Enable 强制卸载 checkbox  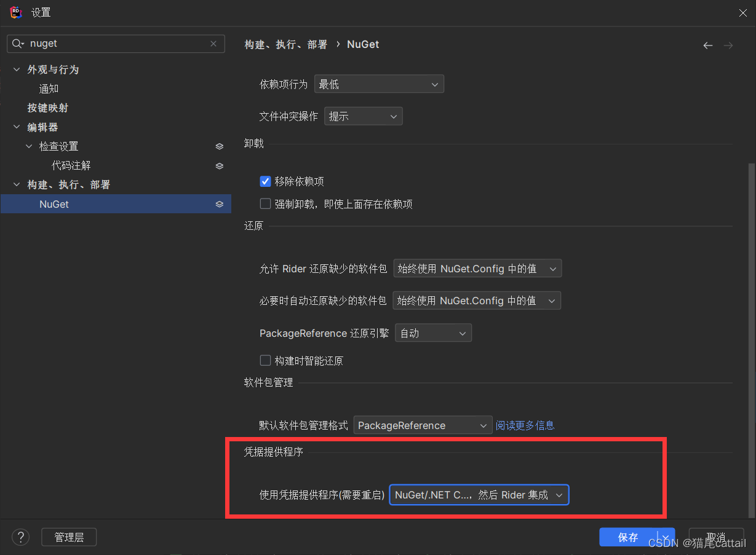(x=266, y=203)
